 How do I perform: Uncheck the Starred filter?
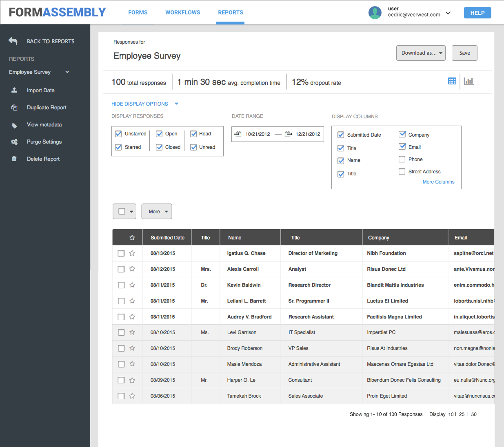(118, 147)
